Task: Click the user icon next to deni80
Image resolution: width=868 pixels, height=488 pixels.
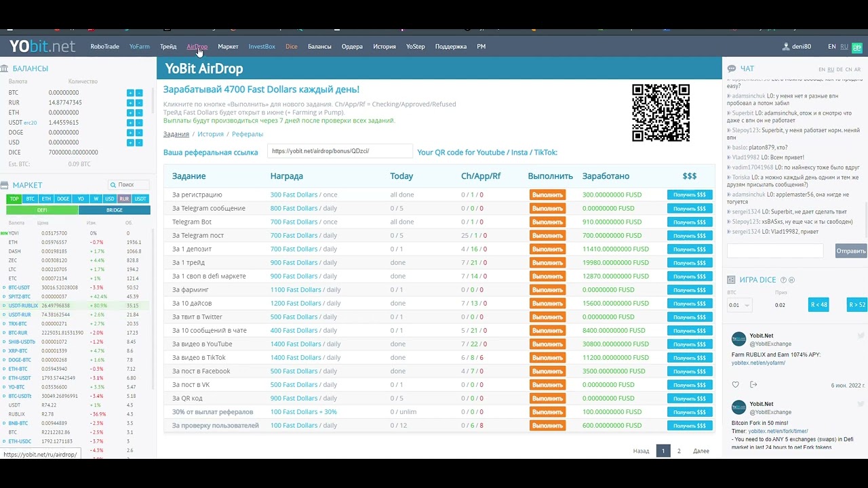Action: 787,47
